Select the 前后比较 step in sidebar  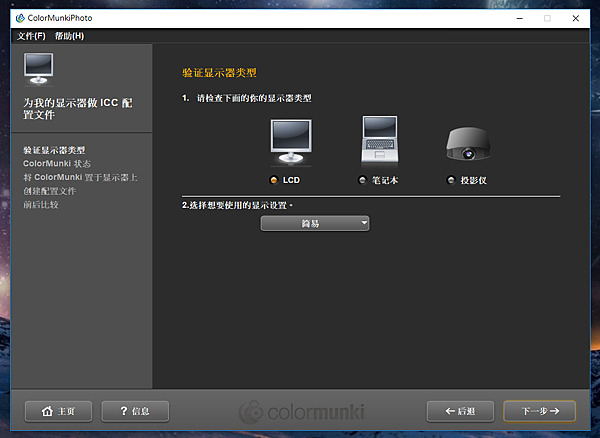41,205
